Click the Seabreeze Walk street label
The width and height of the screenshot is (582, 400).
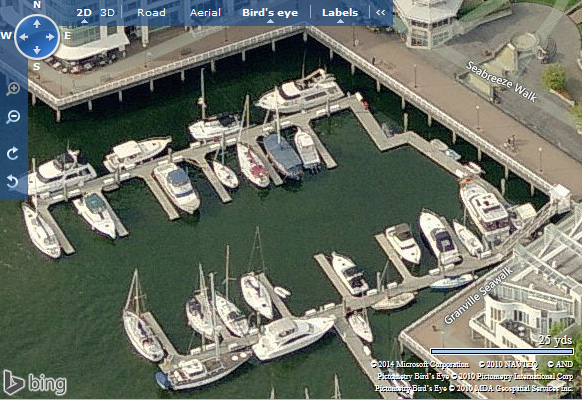pyautogui.click(x=501, y=82)
